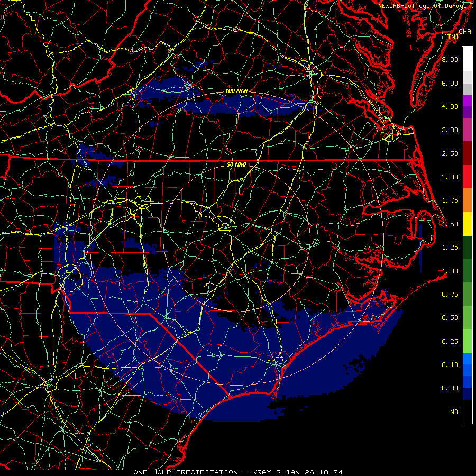Click the "0.50" legend value
This screenshot has height=476, width=476.
pyautogui.click(x=450, y=318)
